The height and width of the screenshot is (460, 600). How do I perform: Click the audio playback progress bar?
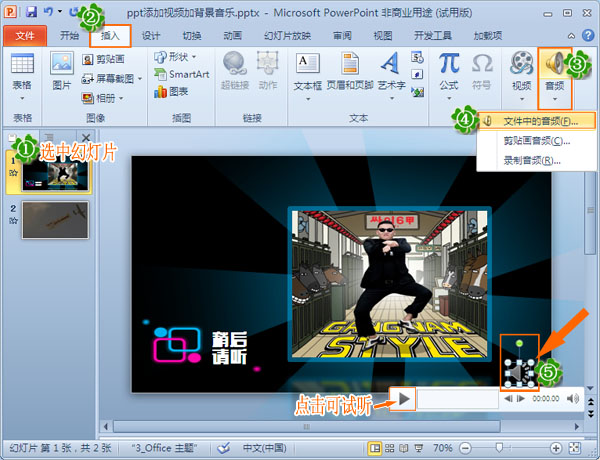(458, 399)
